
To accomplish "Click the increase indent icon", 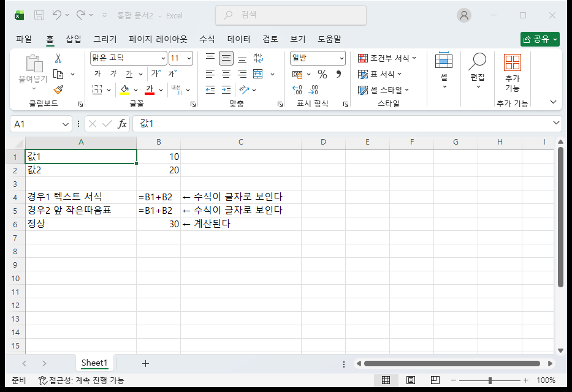I will tap(226, 89).
